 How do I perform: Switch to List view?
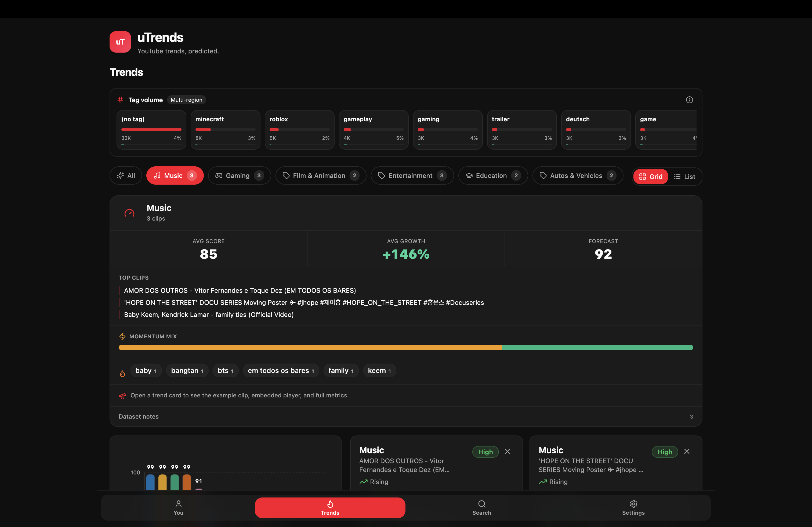point(684,177)
